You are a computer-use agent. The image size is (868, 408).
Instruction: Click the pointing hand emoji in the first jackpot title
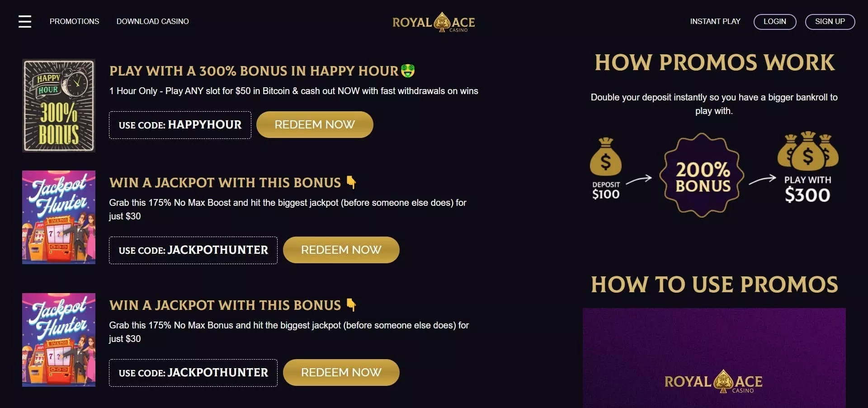click(x=351, y=182)
